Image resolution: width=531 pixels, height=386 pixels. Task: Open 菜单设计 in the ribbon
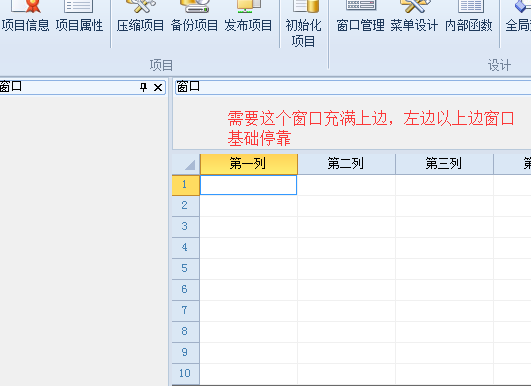(x=414, y=17)
